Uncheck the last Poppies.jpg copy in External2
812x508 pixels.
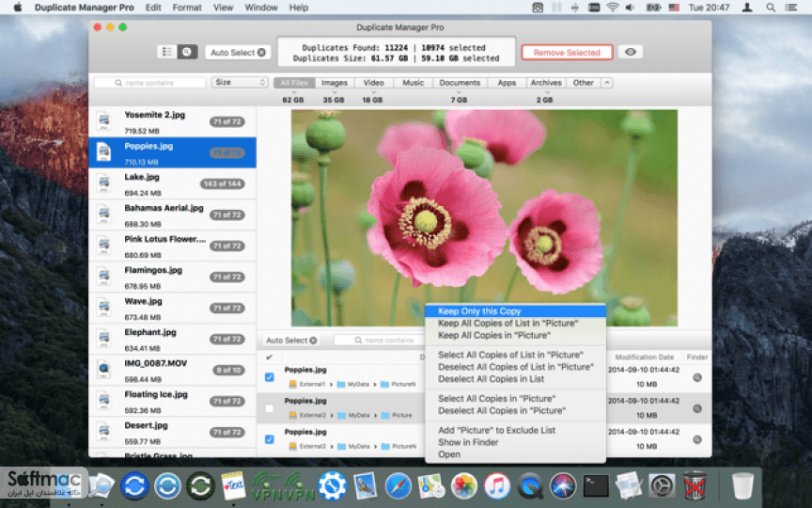click(270, 439)
